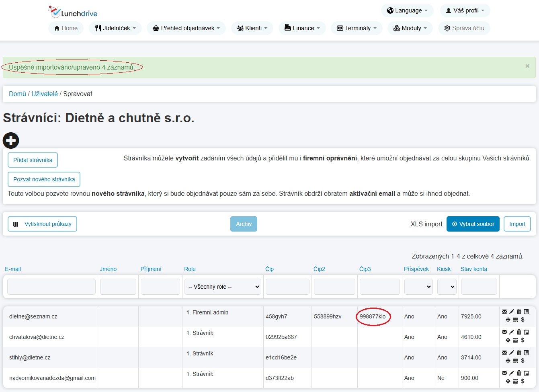Focus the Čip3 filter field
The image size is (539, 392).
(380, 287)
